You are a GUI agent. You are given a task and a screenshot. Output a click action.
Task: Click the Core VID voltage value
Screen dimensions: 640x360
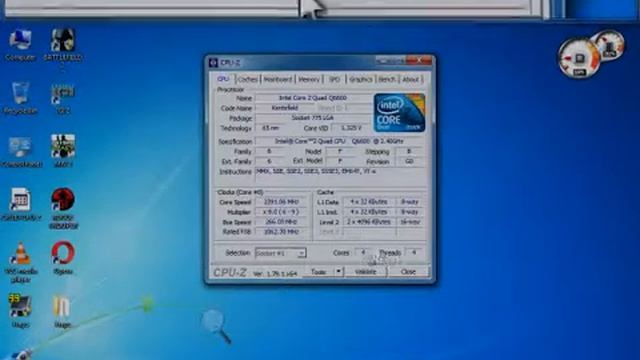point(351,128)
